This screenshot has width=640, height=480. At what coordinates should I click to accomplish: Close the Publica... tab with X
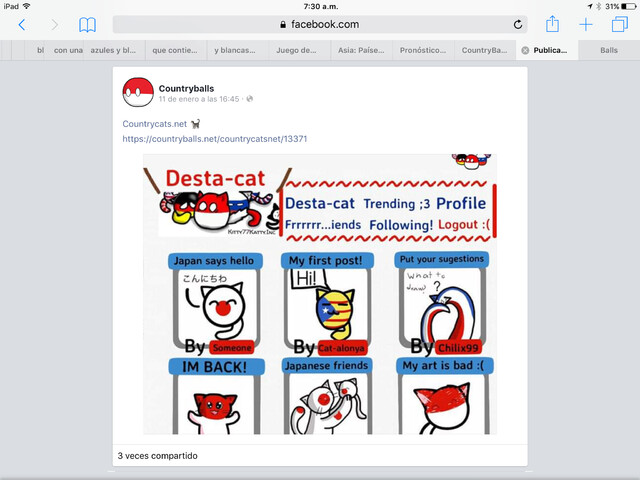point(525,50)
